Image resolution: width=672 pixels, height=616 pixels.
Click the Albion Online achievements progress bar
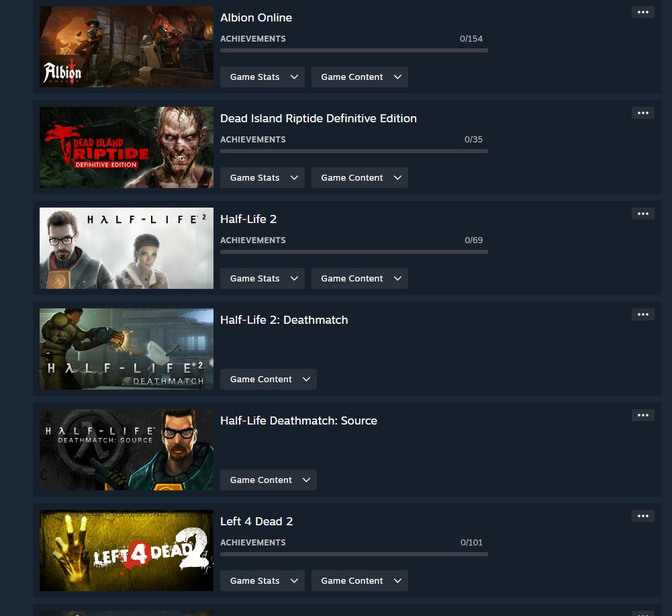(354, 50)
